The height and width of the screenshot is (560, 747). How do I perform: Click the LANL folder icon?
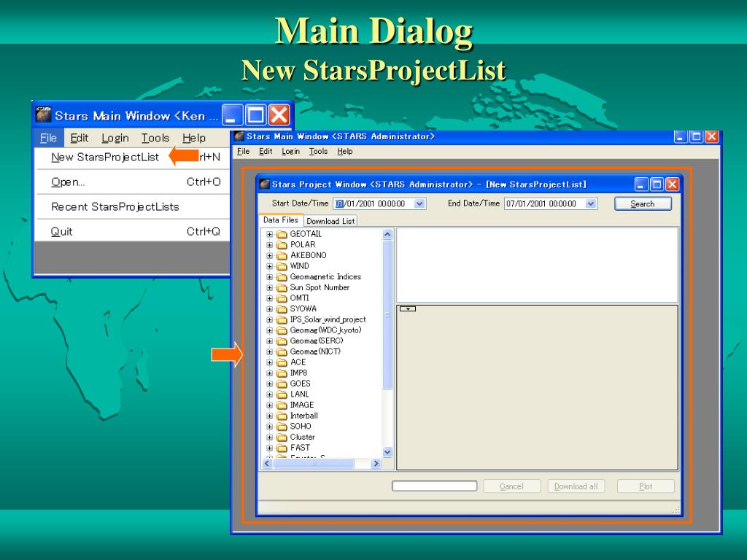click(x=282, y=394)
